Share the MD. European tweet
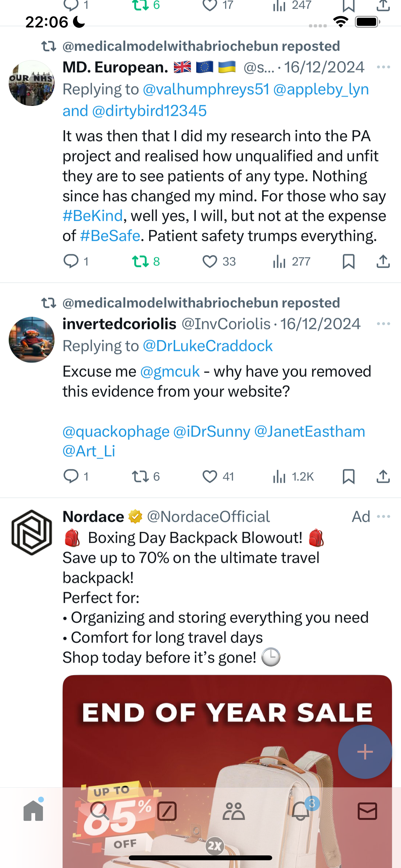This screenshot has width=401, height=868. (x=383, y=262)
